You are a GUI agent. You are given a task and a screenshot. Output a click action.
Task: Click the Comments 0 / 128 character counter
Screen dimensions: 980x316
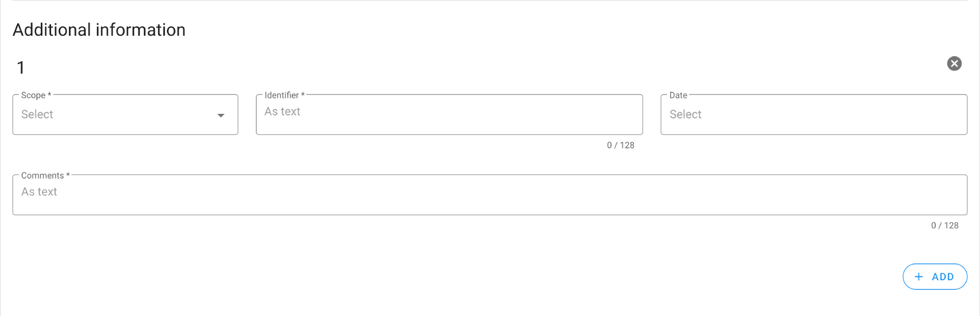click(x=944, y=226)
